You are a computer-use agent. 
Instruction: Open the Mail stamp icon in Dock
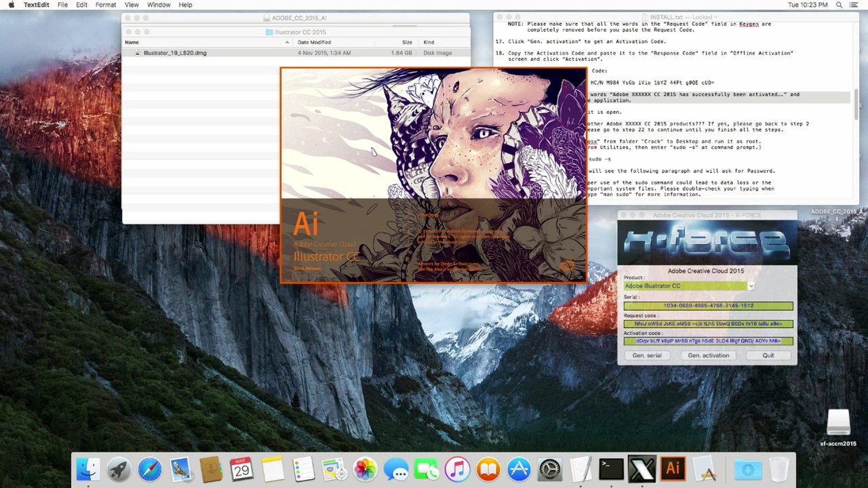coord(180,469)
